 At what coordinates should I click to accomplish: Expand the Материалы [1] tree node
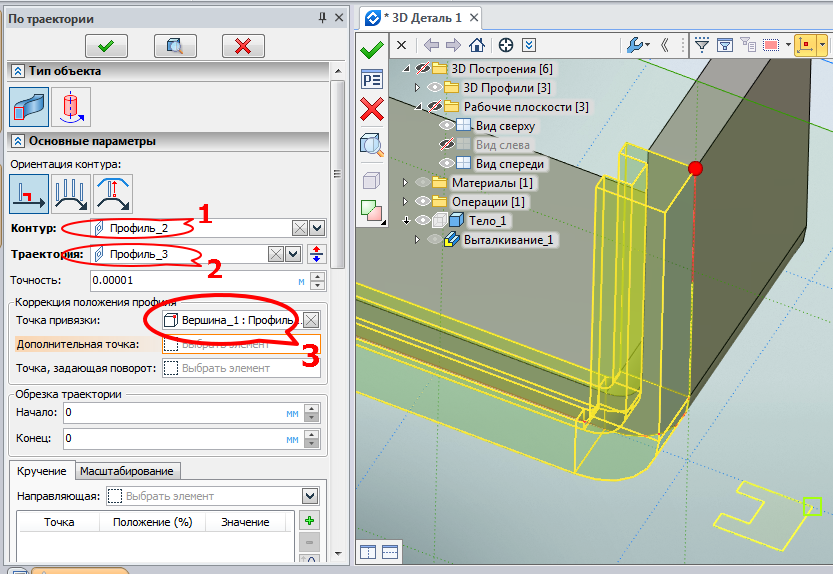click(x=406, y=183)
